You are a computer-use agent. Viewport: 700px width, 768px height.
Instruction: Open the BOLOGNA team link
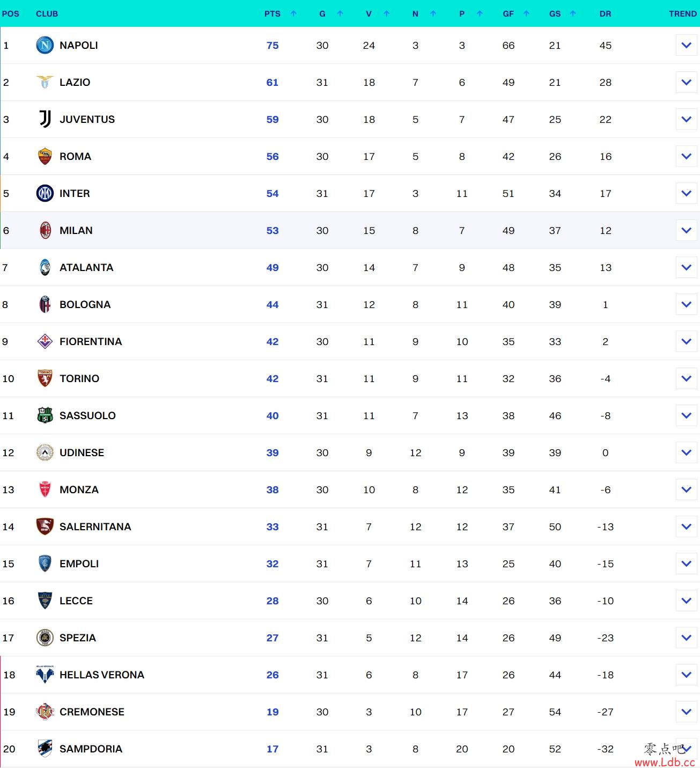(x=85, y=304)
